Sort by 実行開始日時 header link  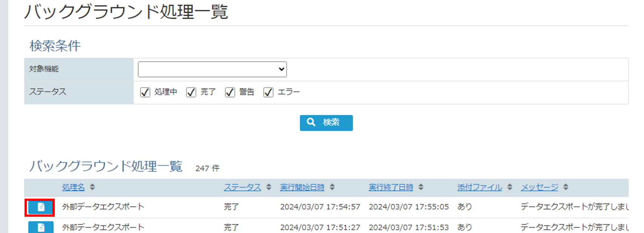302,187
